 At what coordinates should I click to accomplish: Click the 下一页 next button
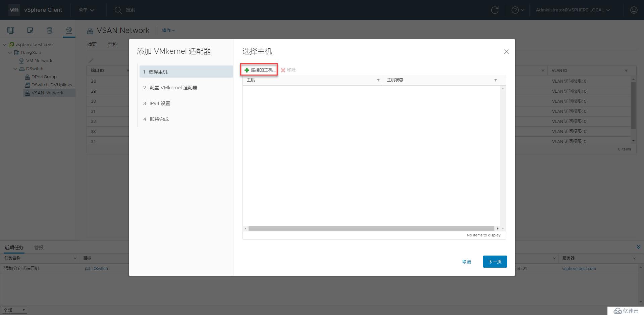click(495, 262)
